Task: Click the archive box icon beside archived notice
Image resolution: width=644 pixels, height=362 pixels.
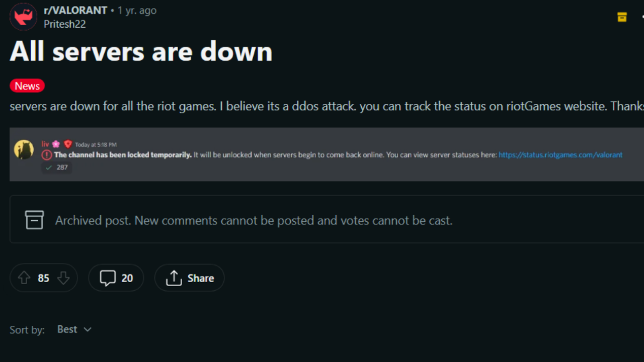Action: coord(34,220)
